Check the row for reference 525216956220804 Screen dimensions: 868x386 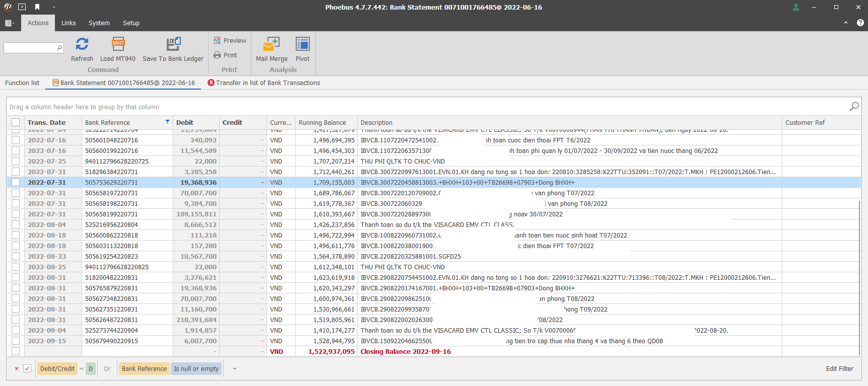tap(16, 224)
